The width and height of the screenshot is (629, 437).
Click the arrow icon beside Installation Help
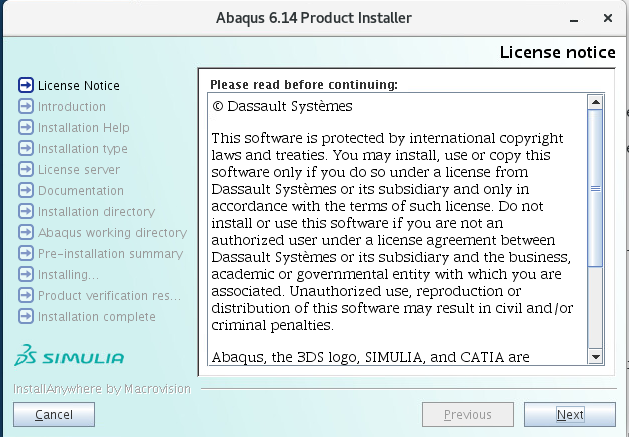tap(26, 127)
